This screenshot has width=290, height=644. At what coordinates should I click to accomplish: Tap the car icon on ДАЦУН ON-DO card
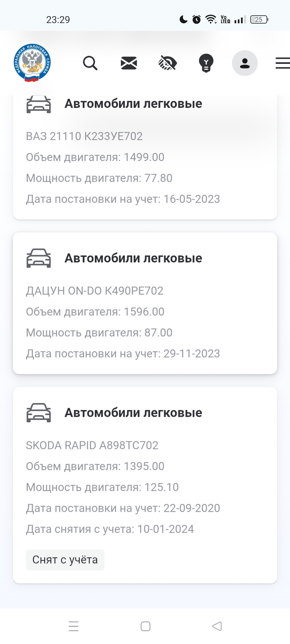(39, 258)
